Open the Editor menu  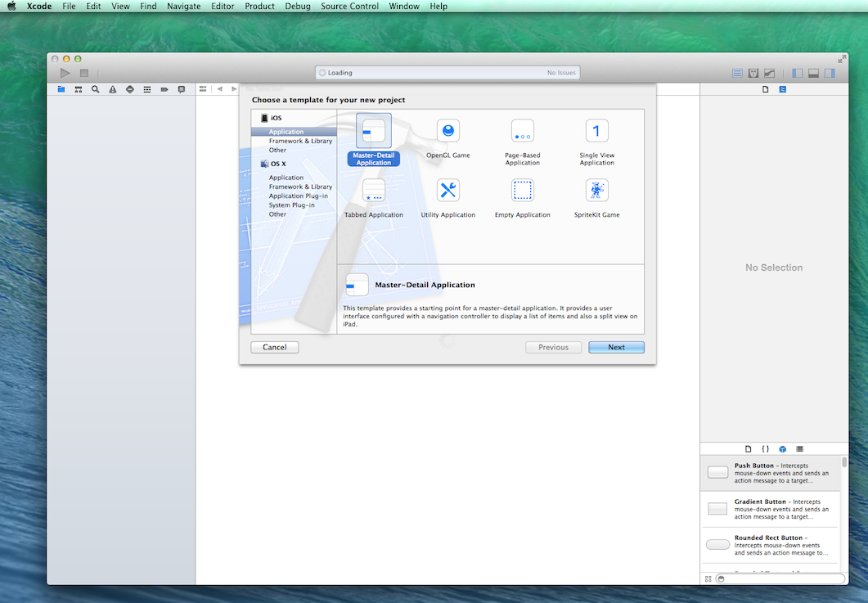(223, 6)
